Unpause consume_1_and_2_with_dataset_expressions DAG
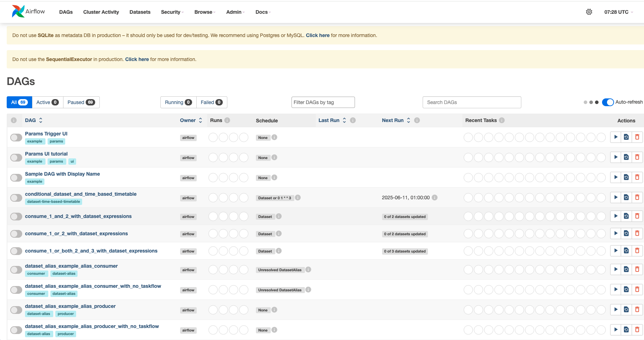644x340 pixels. 16,217
